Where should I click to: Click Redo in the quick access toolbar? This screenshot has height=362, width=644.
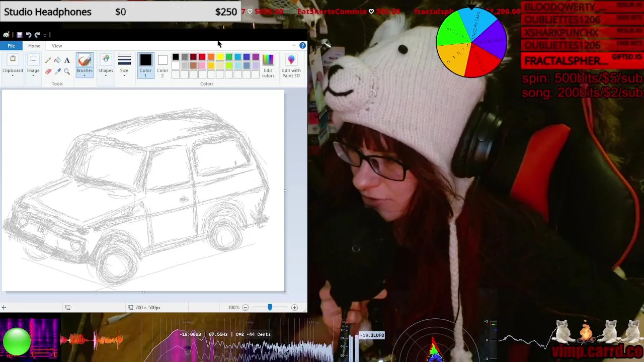pyautogui.click(x=37, y=35)
